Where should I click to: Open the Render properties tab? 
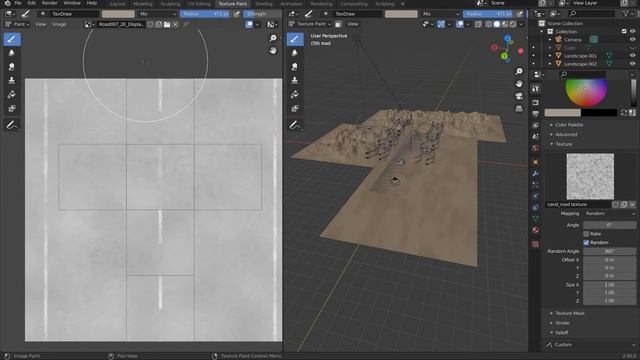[x=536, y=102]
